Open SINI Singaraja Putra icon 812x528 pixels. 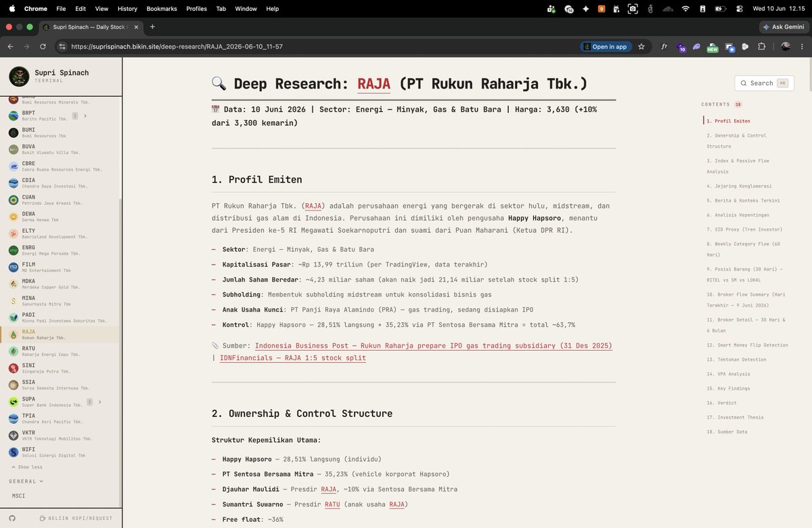point(14,368)
